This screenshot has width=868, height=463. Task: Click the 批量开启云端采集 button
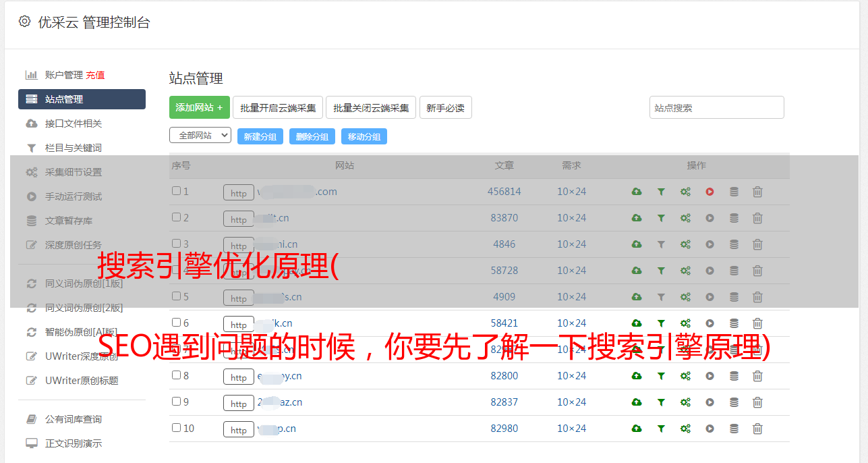click(x=278, y=107)
